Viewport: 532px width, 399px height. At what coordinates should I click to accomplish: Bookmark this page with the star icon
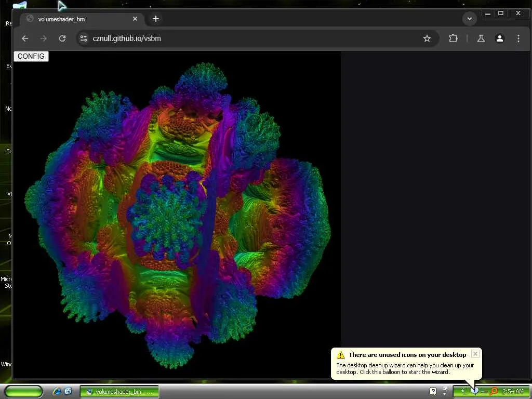[x=427, y=38]
